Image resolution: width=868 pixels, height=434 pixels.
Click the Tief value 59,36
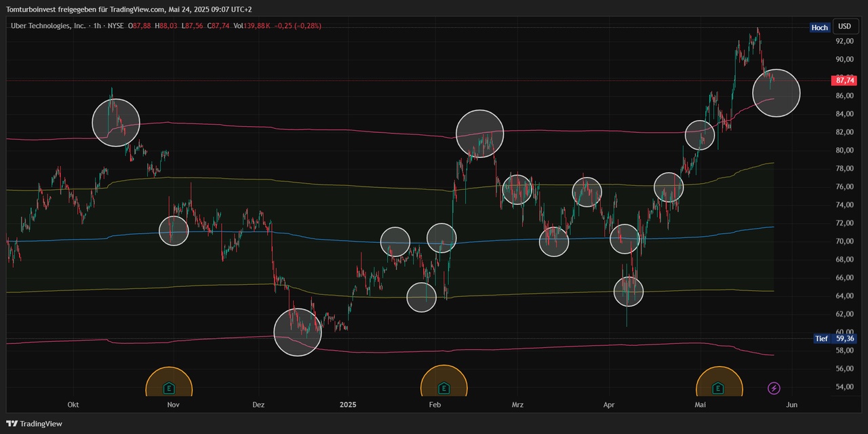pyautogui.click(x=844, y=338)
